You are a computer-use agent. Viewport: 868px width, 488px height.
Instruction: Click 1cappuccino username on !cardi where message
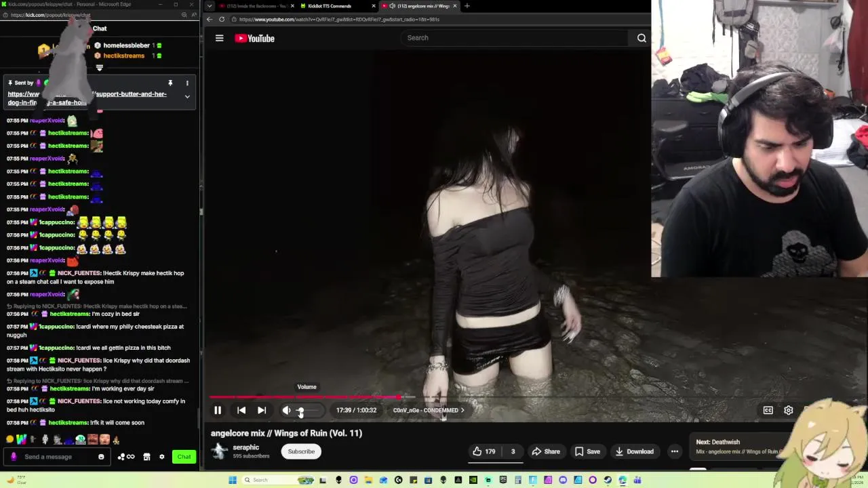pyautogui.click(x=56, y=327)
